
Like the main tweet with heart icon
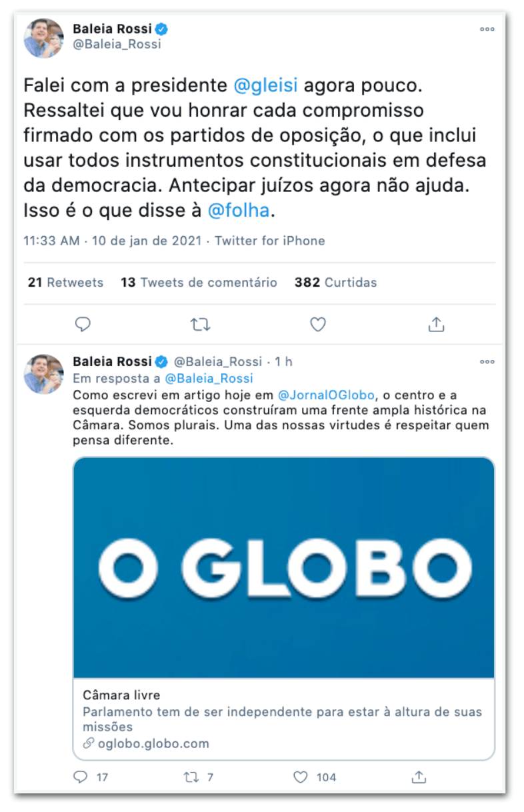coord(318,325)
